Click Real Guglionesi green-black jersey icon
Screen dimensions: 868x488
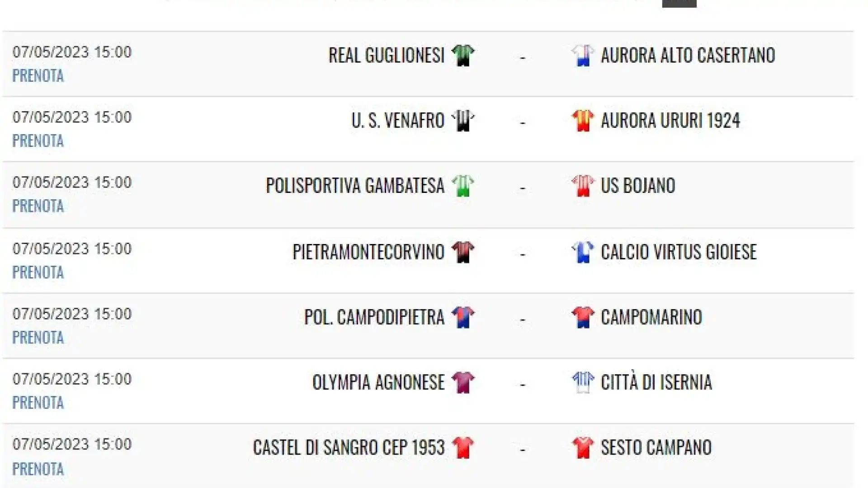pos(462,56)
